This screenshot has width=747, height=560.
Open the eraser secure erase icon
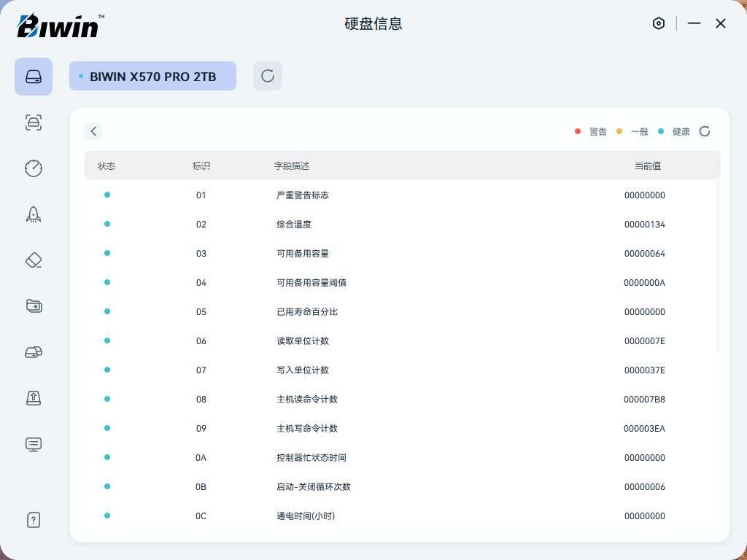[x=34, y=260]
